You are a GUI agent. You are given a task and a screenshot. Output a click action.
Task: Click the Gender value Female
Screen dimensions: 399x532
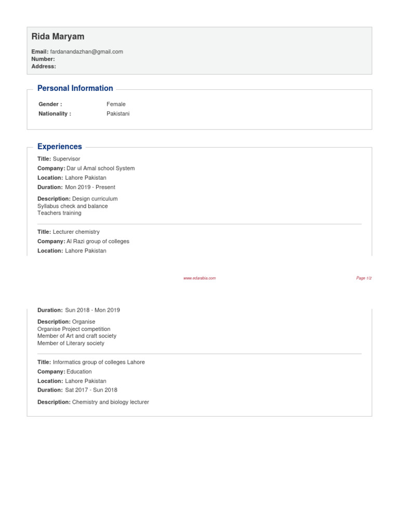[x=116, y=104]
